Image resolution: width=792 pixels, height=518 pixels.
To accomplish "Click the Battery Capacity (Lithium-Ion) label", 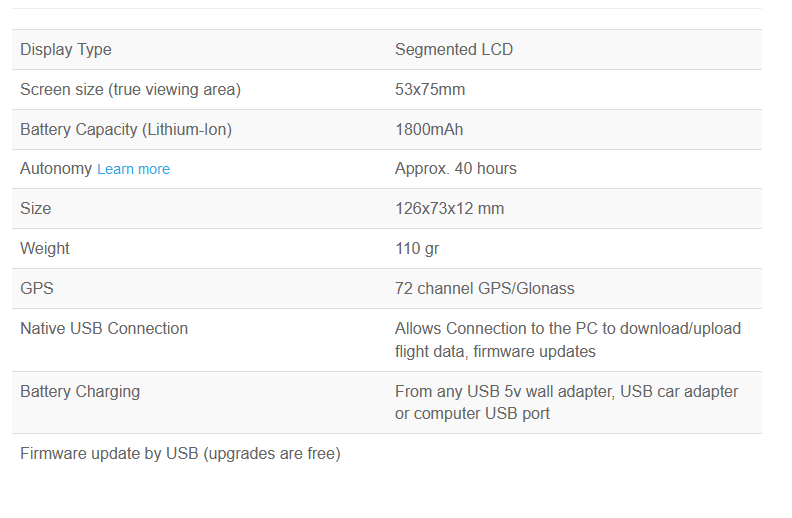I will [x=126, y=130].
